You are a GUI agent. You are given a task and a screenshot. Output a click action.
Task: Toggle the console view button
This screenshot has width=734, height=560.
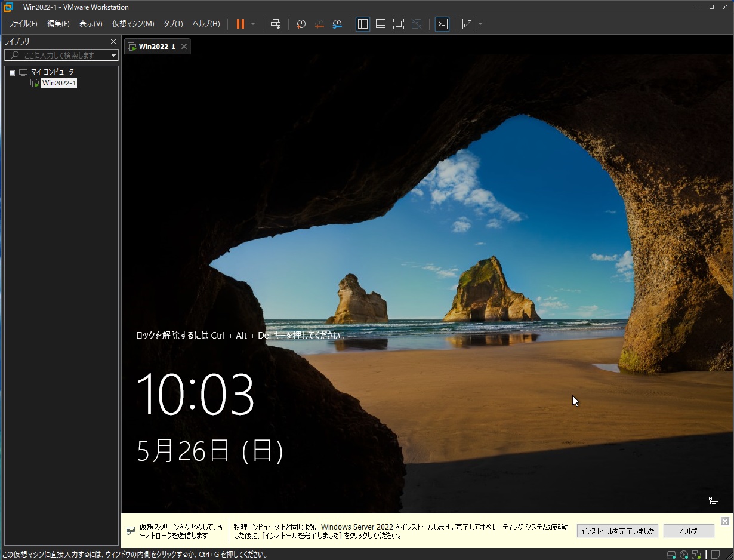tap(442, 24)
